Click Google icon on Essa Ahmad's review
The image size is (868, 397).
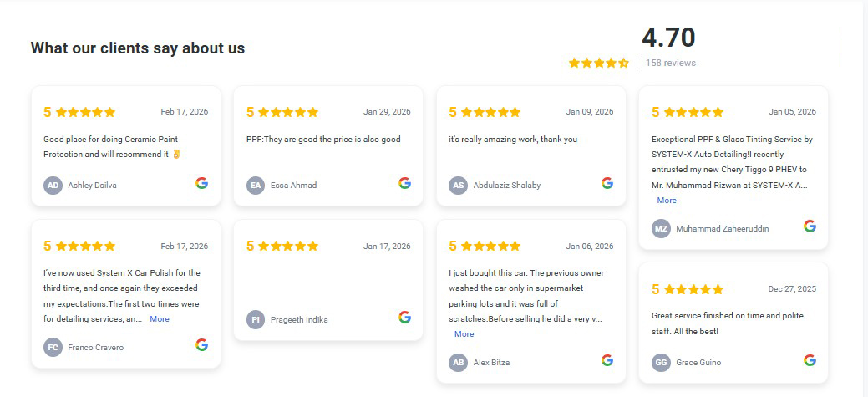(x=404, y=183)
